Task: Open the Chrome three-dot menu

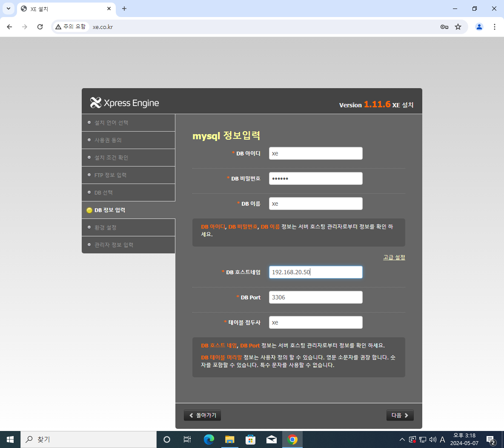Action: (x=494, y=27)
